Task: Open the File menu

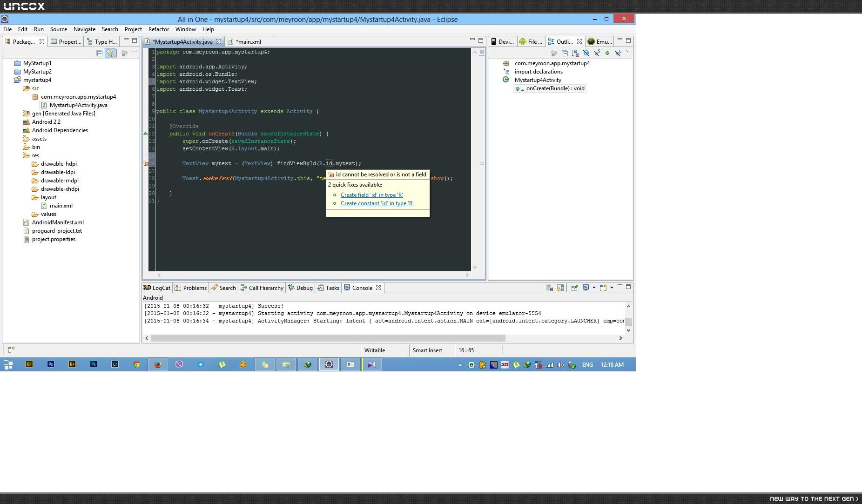Action: point(7,29)
